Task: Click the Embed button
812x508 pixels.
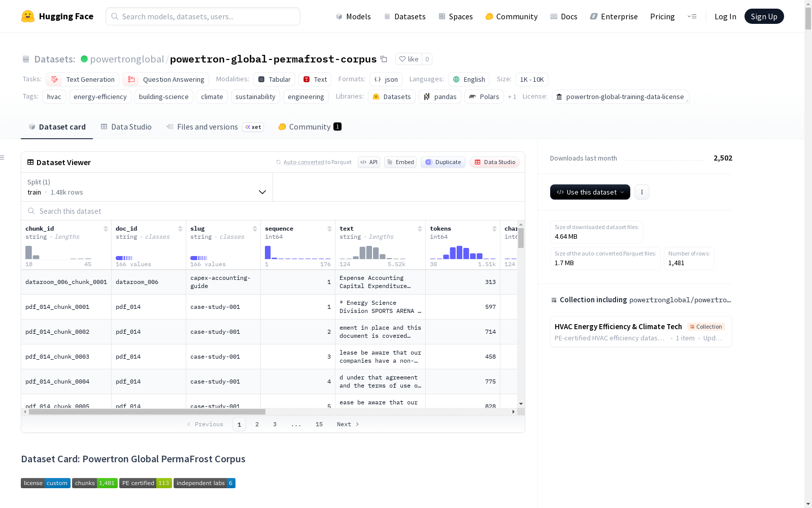Action: [x=400, y=162]
